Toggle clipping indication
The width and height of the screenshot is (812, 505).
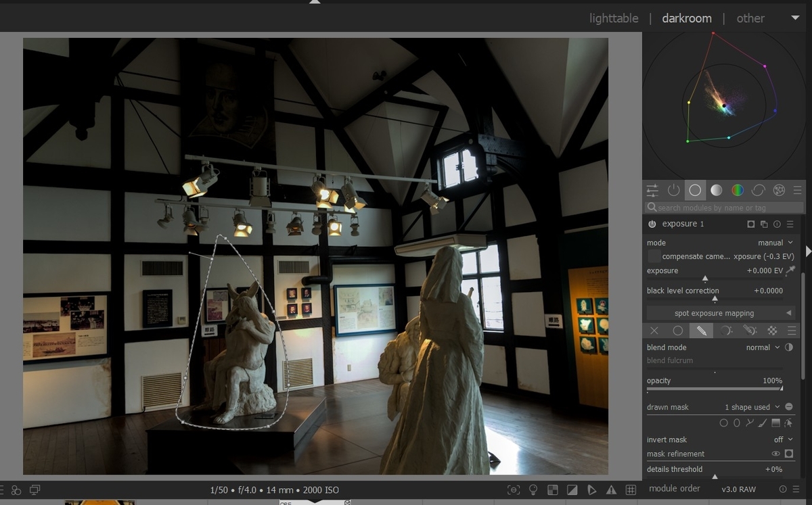(572, 489)
